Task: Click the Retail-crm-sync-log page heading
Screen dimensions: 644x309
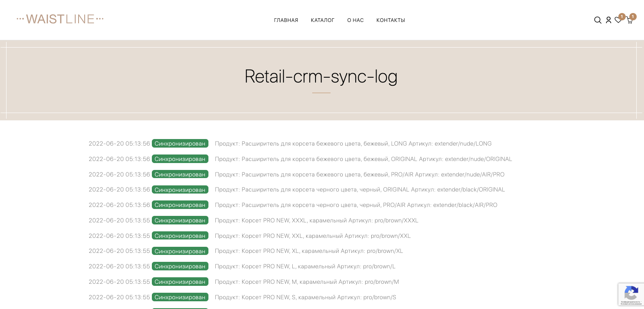Action: 321,76
